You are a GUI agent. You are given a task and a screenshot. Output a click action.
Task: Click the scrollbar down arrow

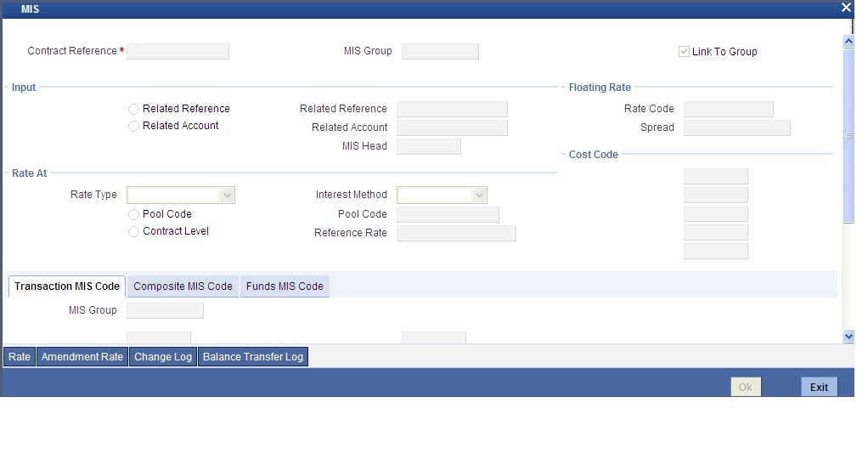848,336
